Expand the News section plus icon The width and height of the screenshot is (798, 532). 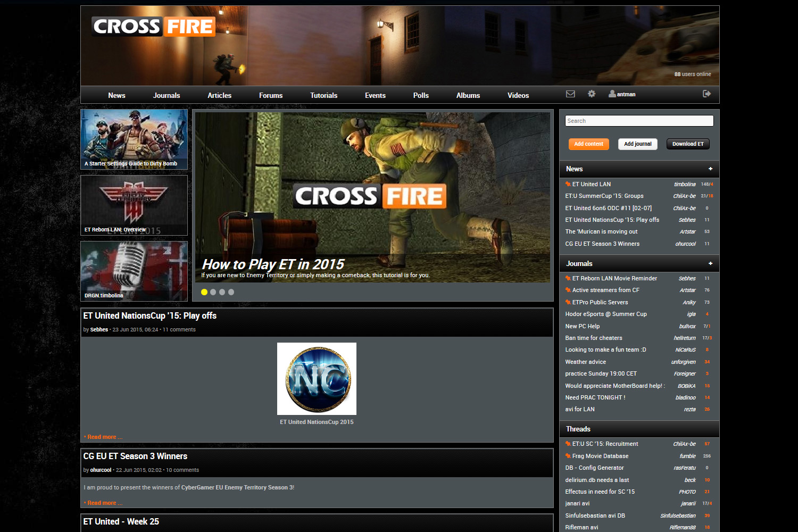(710, 169)
